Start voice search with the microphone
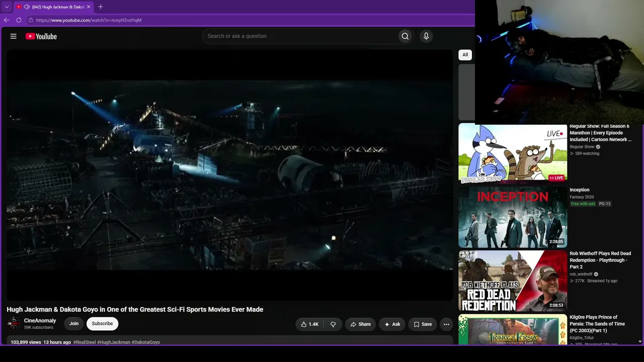Viewport: 644px width, 362px height. click(426, 36)
